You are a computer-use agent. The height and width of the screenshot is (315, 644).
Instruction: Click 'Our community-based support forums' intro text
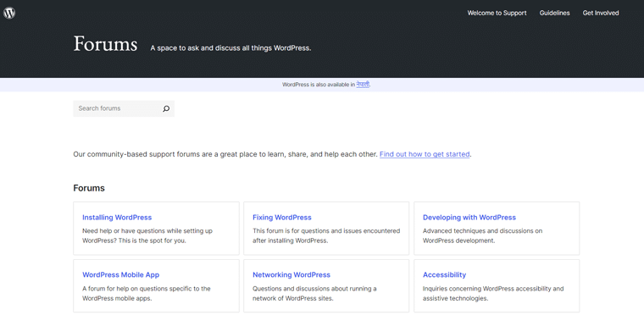[225, 154]
